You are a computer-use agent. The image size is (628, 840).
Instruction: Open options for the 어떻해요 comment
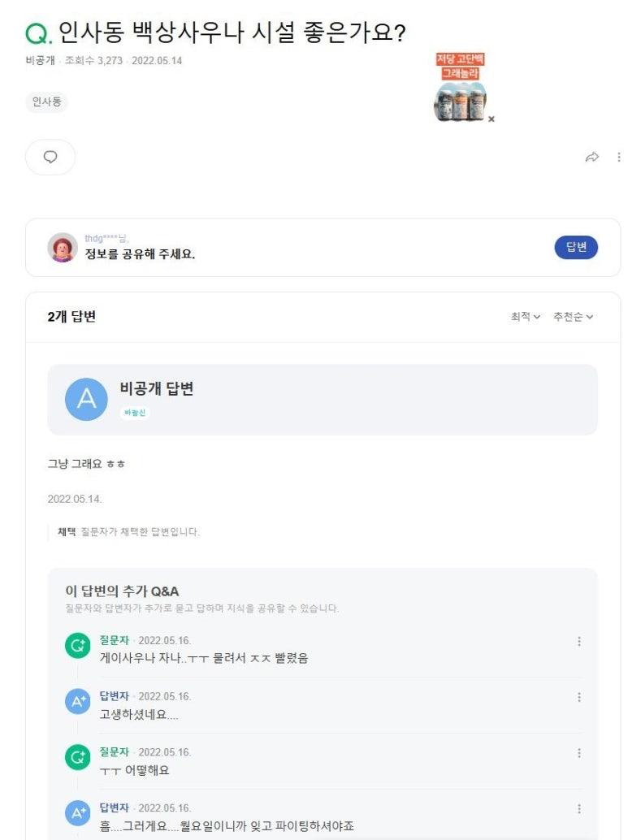[578, 753]
